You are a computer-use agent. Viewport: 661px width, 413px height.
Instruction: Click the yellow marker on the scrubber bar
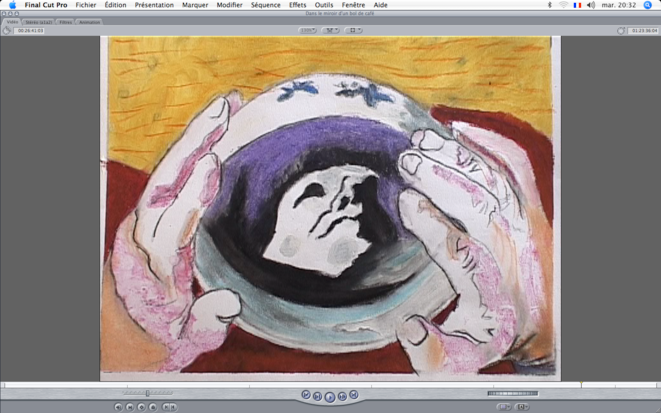(581, 384)
